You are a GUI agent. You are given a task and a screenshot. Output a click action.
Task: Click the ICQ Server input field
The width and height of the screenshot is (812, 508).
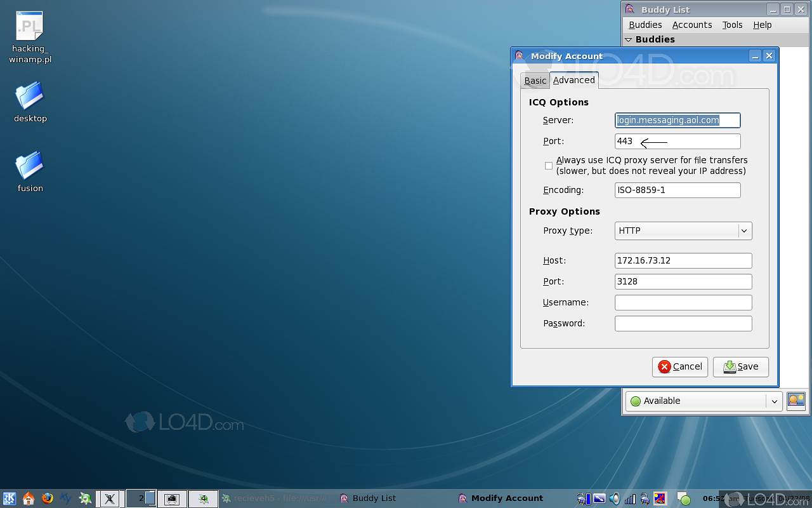(x=678, y=120)
